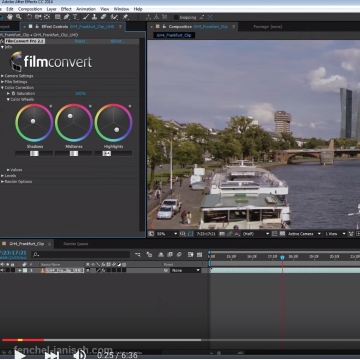The image size is (360, 360).
Task: Open the Effect menu
Action: click(x=66, y=9)
